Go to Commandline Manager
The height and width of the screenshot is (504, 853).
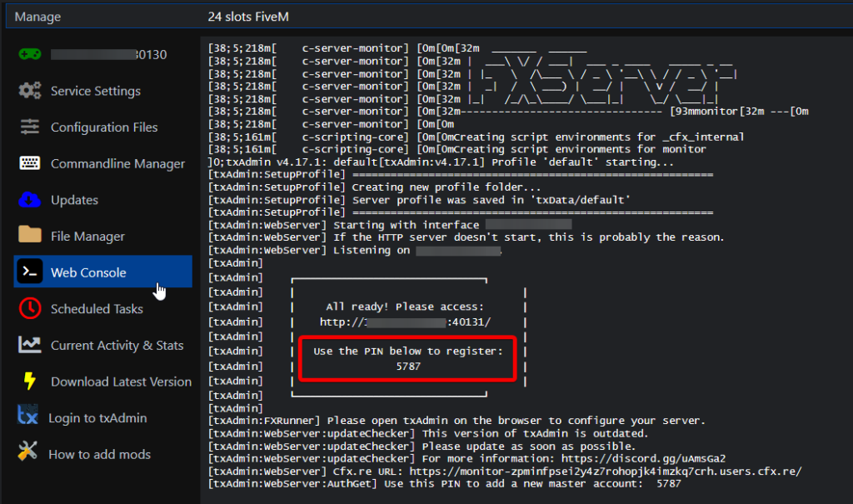point(118,164)
